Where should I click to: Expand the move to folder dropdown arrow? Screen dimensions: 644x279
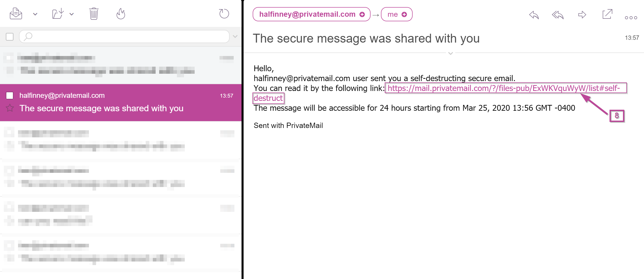(x=72, y=14)
